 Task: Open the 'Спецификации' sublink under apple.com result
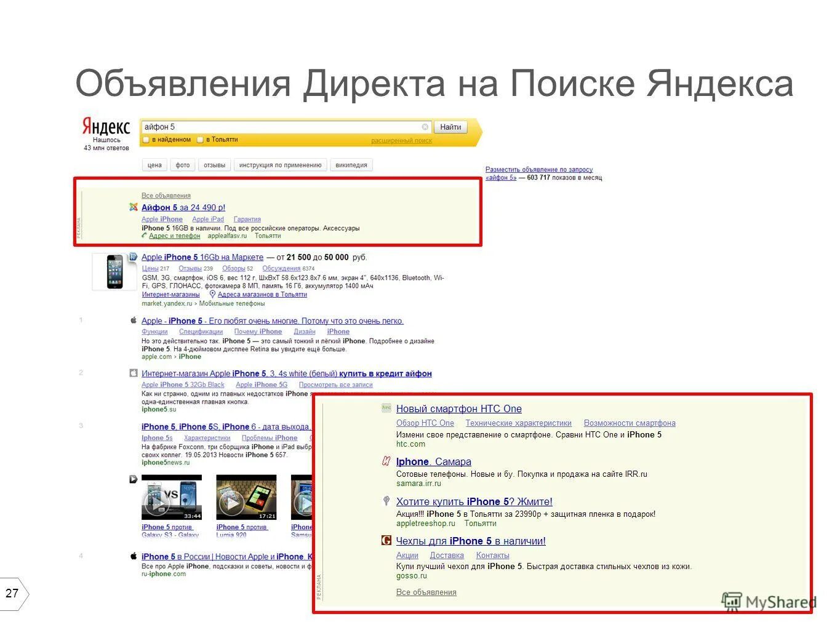click(x=201, y=332)
